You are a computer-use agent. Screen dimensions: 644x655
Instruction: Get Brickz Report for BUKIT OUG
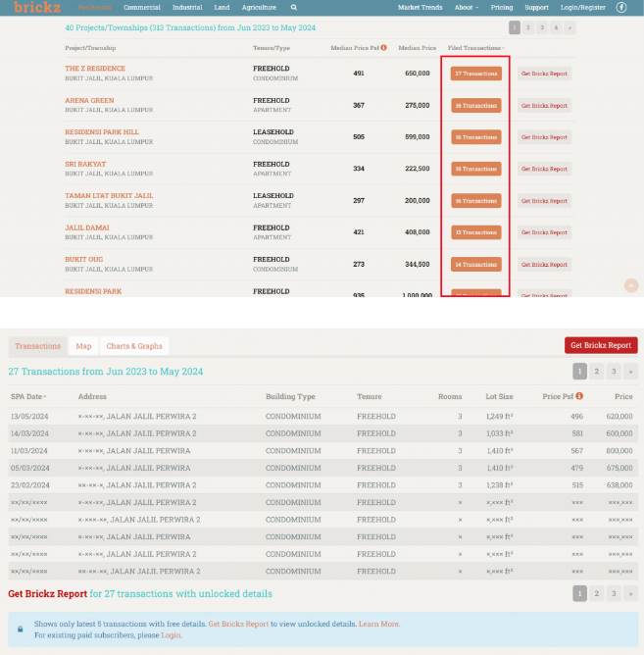pyautogui.click(x=544, y=264)
